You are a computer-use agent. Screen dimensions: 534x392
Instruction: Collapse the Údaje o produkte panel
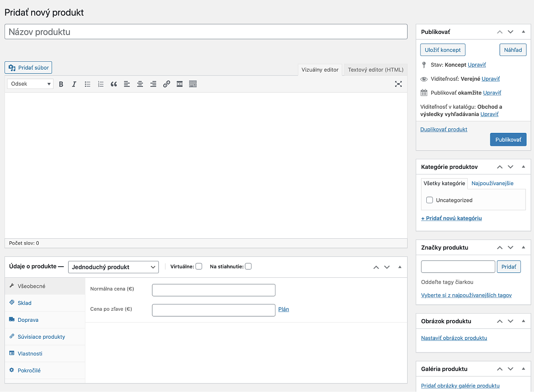(400, 267)
